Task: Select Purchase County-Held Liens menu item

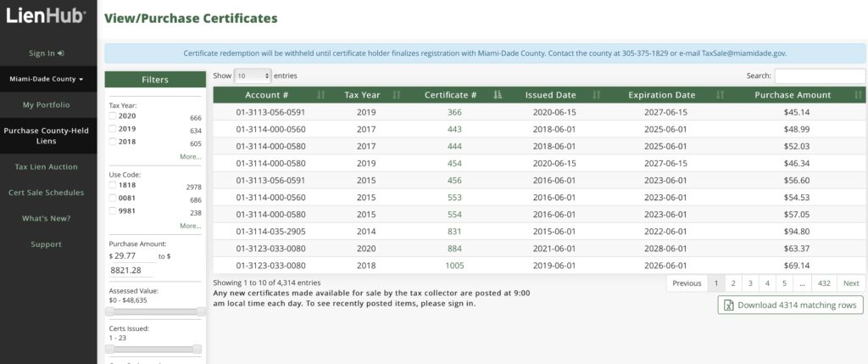Action: tap(47, 136)
